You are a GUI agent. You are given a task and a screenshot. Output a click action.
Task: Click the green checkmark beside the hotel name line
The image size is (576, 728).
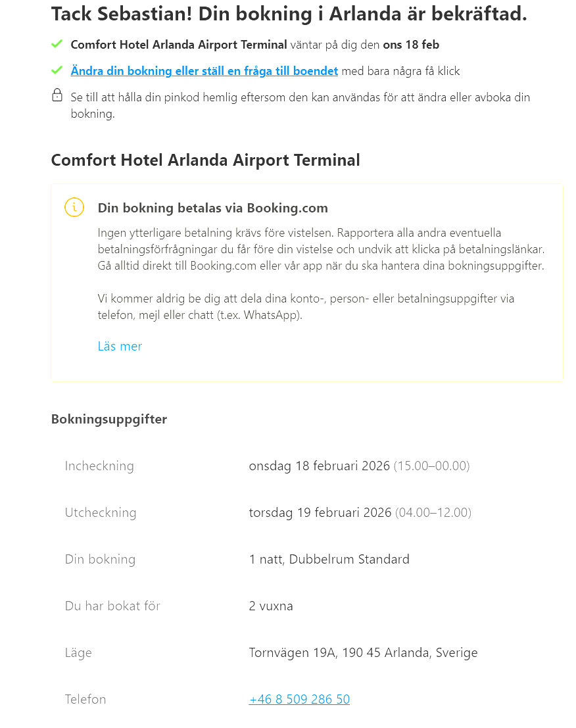pyautogui.click(x=57, y=44)
